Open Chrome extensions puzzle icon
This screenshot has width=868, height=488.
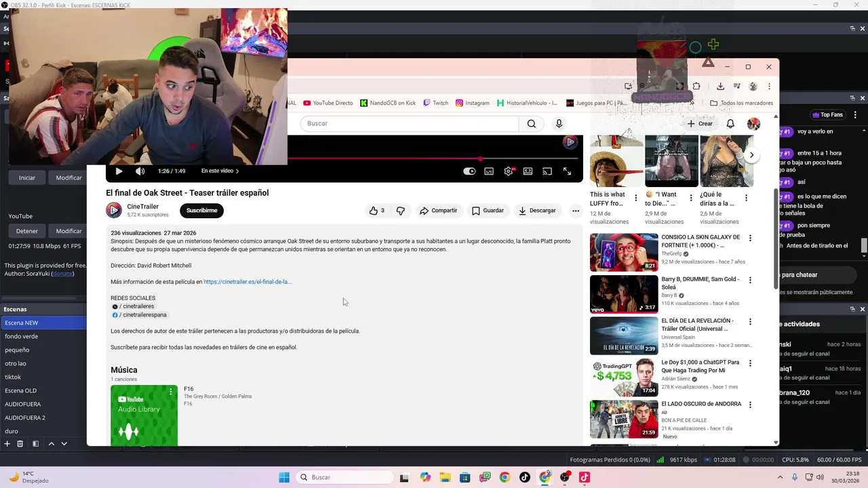(x=696, y=86)
